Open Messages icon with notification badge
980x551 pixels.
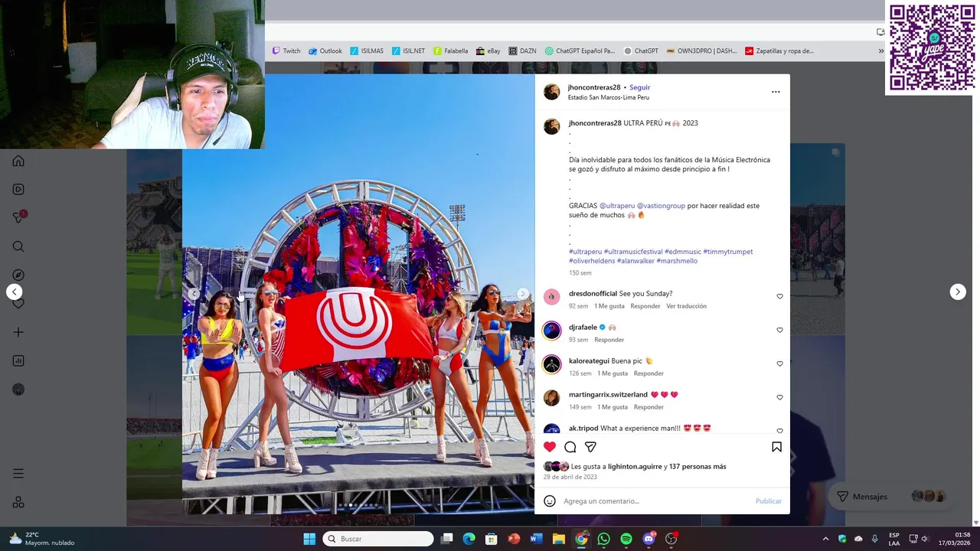[19, 217]
